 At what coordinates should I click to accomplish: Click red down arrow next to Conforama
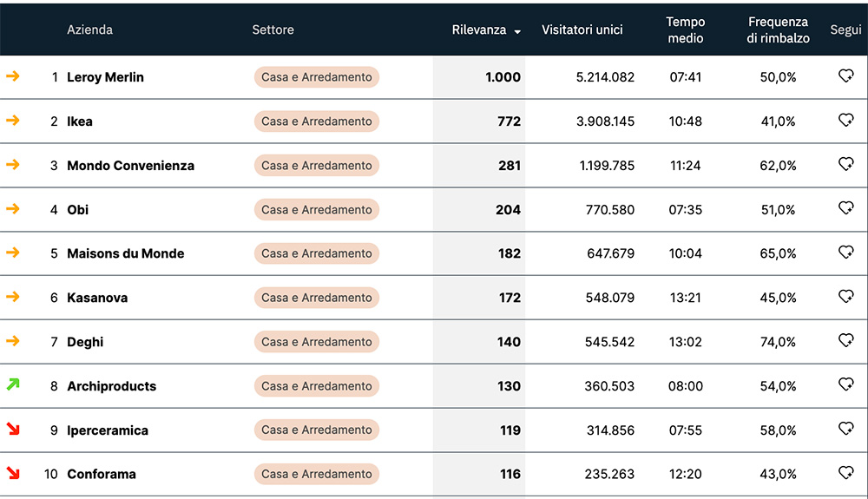13,473
